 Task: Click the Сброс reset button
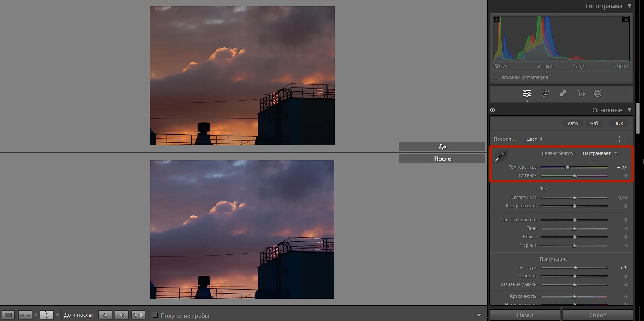(x=598, y=315)
